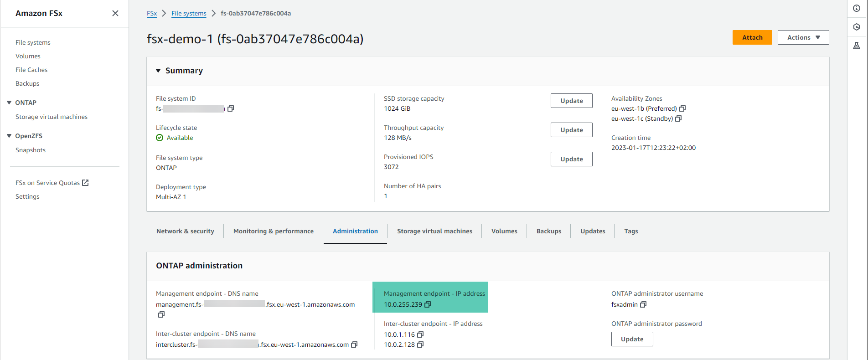Copy eu-west-1c Standby availability zone
This screenshot has height=360, width=868.
pyautogui.click(x=678, y=118)
